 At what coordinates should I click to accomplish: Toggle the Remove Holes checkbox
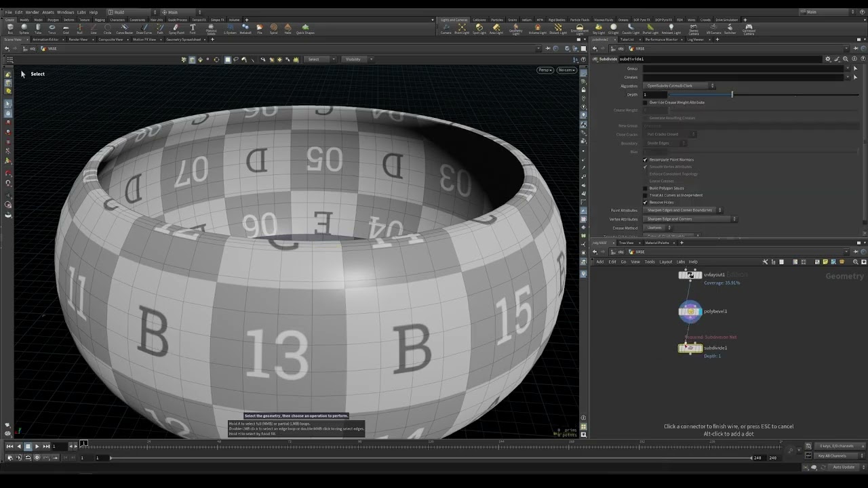[x=645, y=202]
